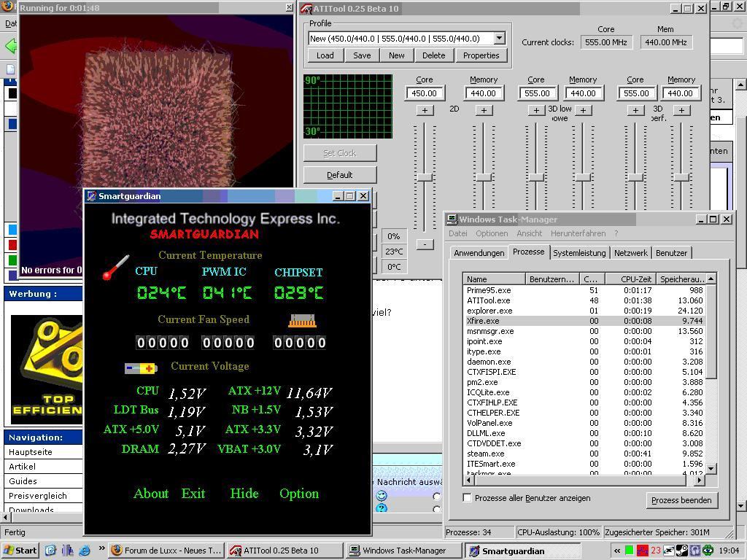
Task: Click the Task-Manager title bar monitor icon
Action: [452, 219]
